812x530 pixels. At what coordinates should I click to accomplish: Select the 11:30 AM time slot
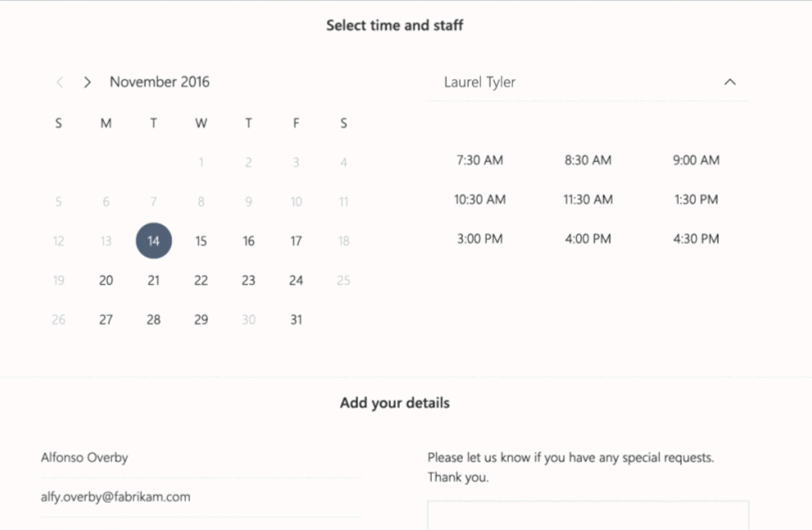coord(588,199)
